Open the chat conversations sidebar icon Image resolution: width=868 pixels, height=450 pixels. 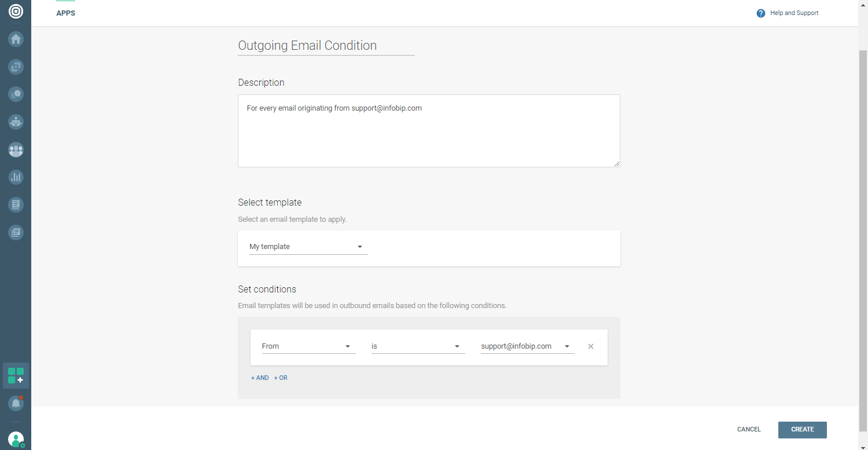16,94
